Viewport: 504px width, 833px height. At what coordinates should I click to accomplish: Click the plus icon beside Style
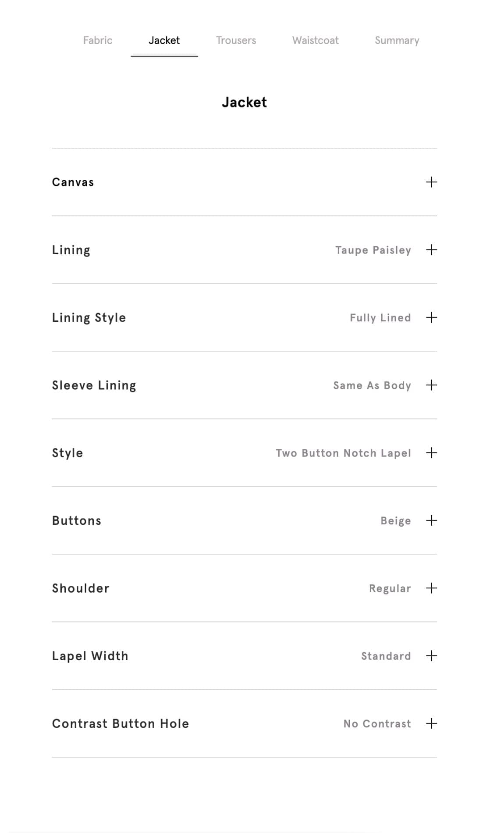tap(431, 453)
